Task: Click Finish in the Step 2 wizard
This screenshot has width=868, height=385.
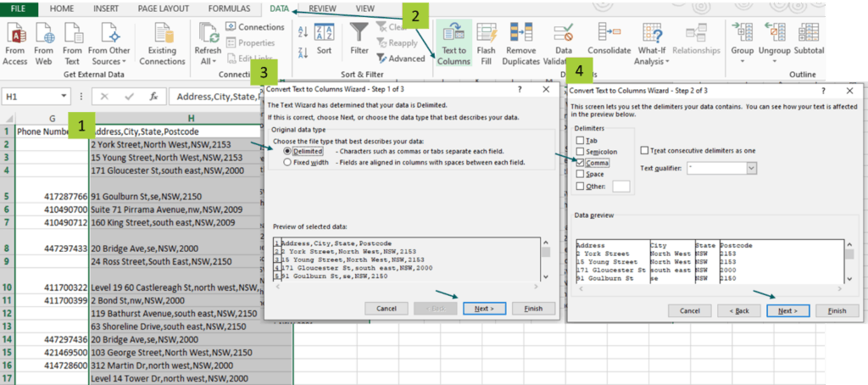Action: pyautogui.click(x=837, y=310)
